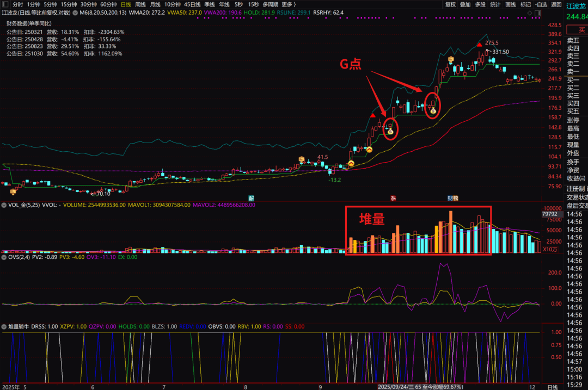Screen dimensions: 588x390
Task: Select the 15分钟 period tab
Action: pos(69,4)
